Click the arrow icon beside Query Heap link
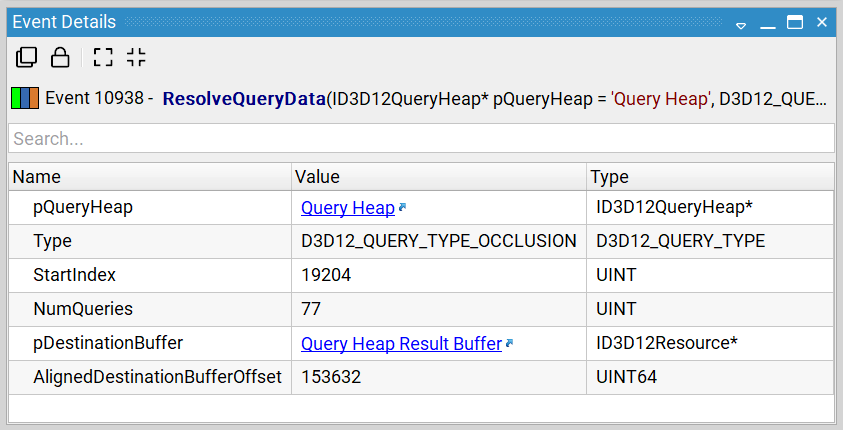Screen dimensions: 843x430 click(x=403, y=208)
